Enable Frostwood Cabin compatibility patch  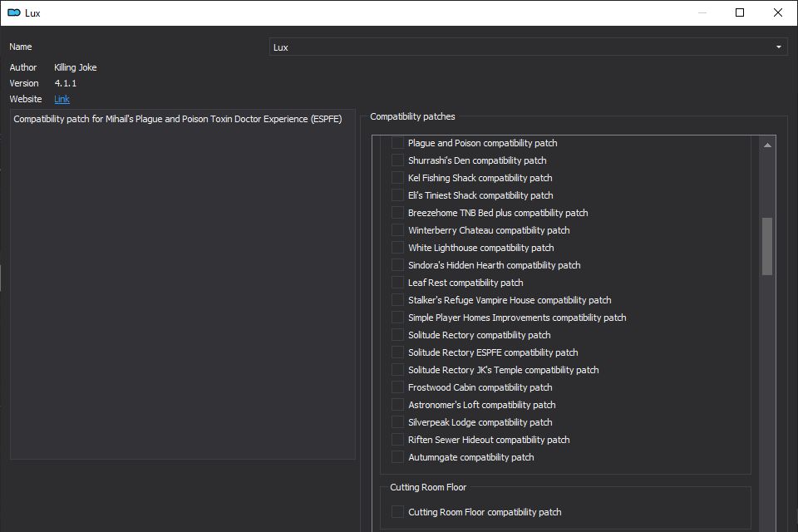point(397,387)
